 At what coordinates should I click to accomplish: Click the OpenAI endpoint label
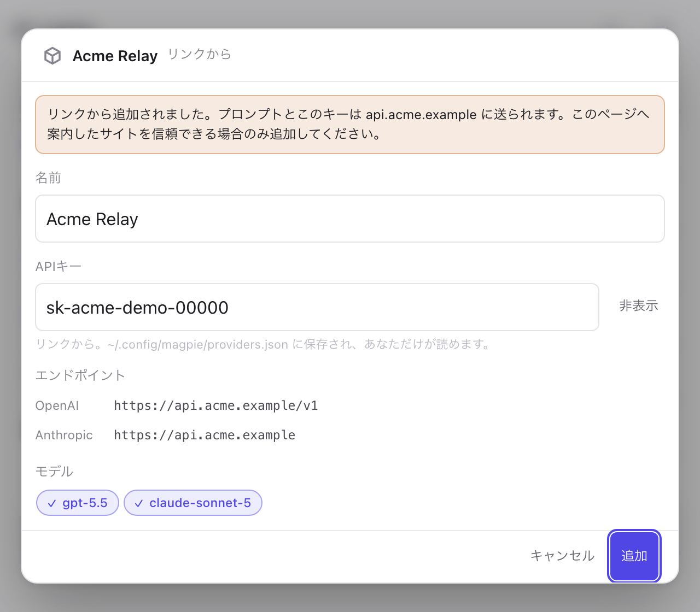tap(57, 405)
